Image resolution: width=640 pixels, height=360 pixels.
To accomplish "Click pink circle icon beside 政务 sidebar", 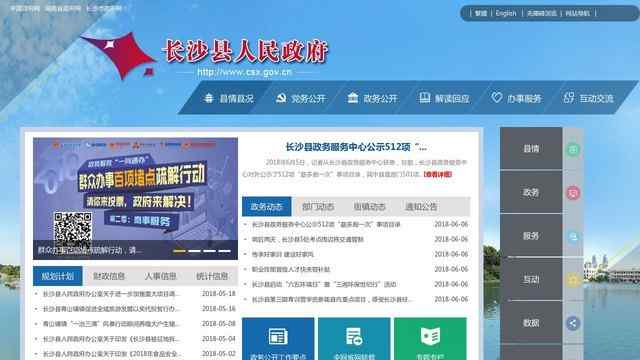I will click(573, 193).
